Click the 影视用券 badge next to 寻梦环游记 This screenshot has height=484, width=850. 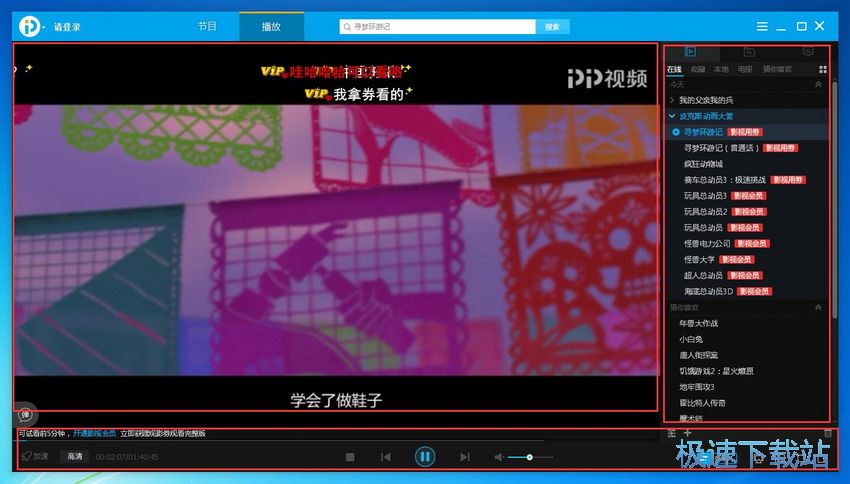tap(745, 132)
